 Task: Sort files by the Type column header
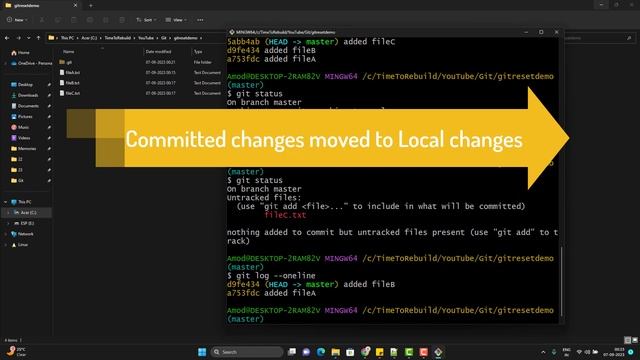[x=198, y=51]
